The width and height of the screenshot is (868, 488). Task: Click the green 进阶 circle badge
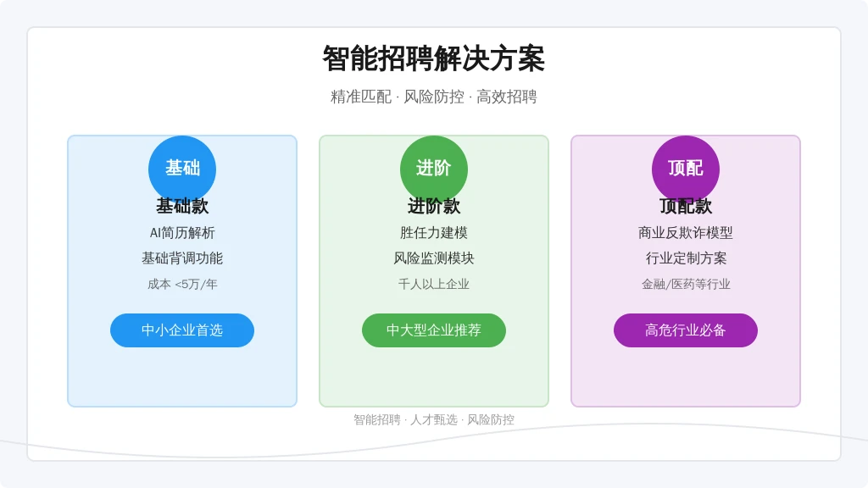(434, 169)
